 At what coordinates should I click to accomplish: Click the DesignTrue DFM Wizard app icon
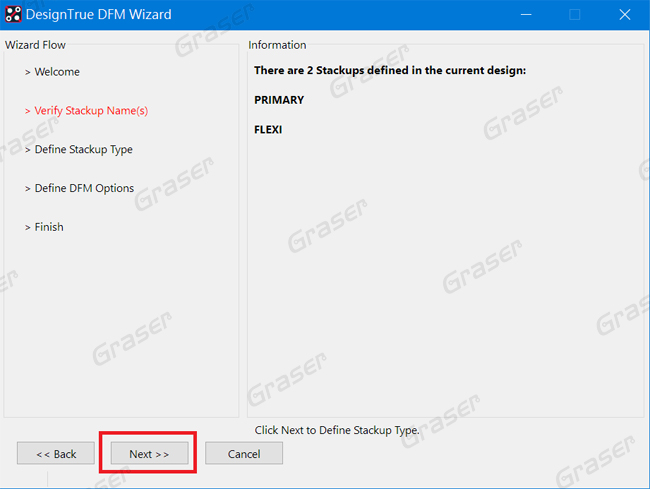[13, 15]
